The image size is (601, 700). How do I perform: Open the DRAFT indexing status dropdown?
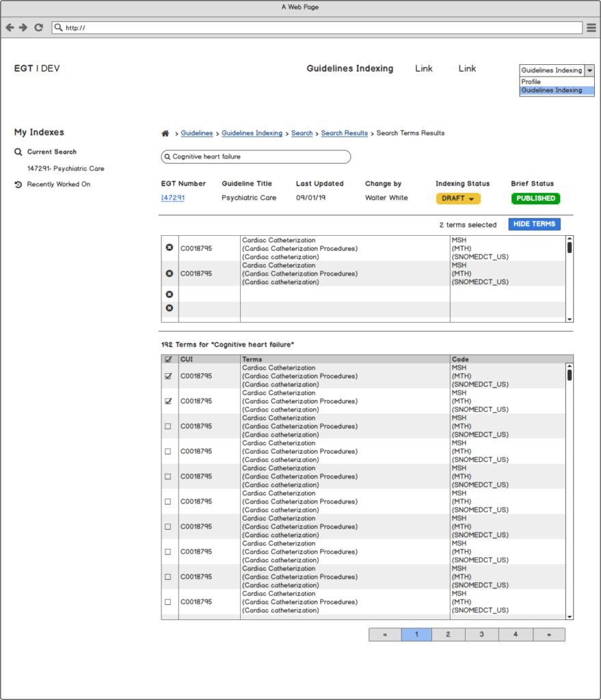[x=458, y=198]
